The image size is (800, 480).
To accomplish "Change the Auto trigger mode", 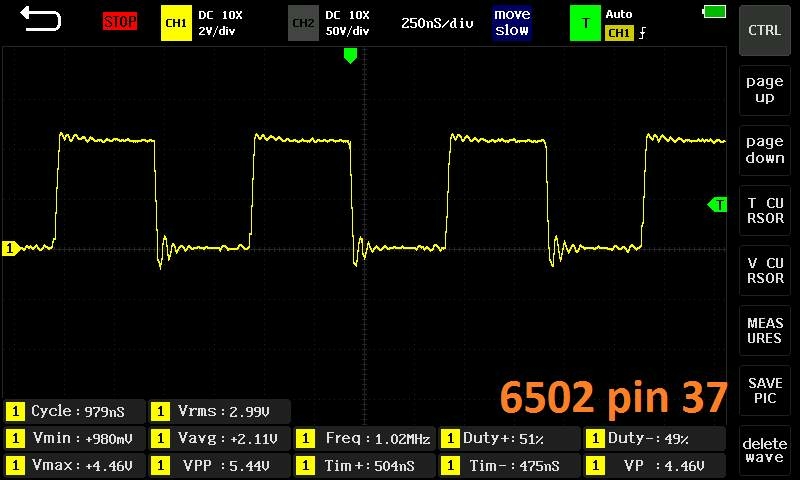I will [x=619, y=14].
